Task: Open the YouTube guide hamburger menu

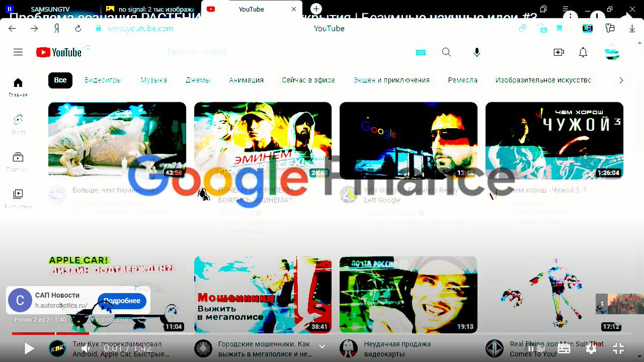Action: tap(18, 52)
